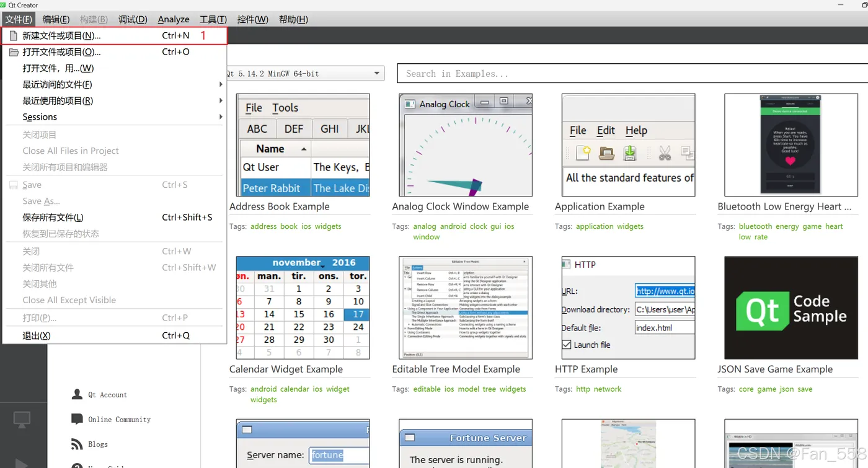868x468 pixels.
Task: Open the Fortune Server example thumbnail
Action: (x=466, y=444)
